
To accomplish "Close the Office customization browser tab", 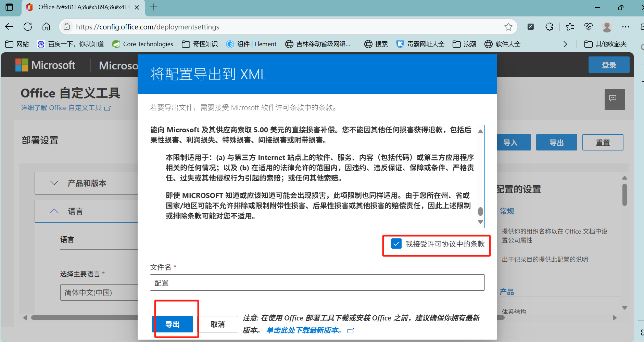I will click(137, 7).
